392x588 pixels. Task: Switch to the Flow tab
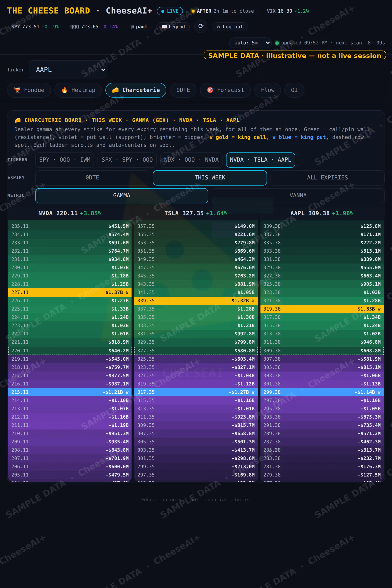(x=267, y=90)
